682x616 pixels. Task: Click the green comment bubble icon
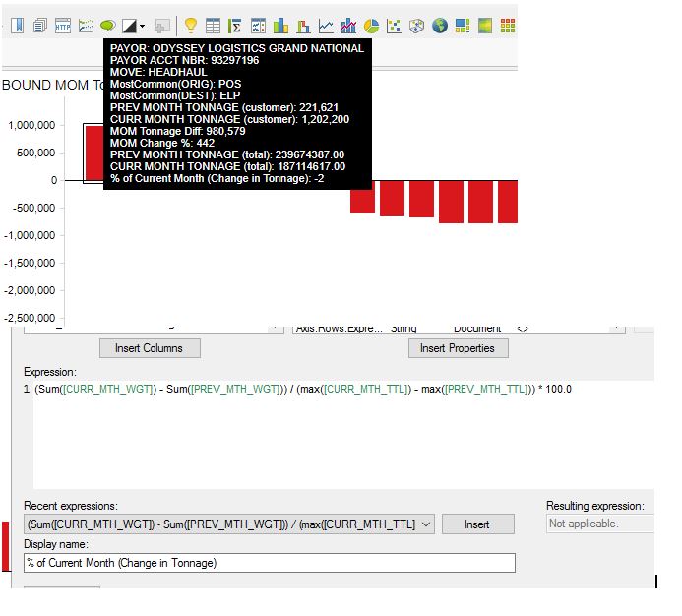tap(107, 26)
